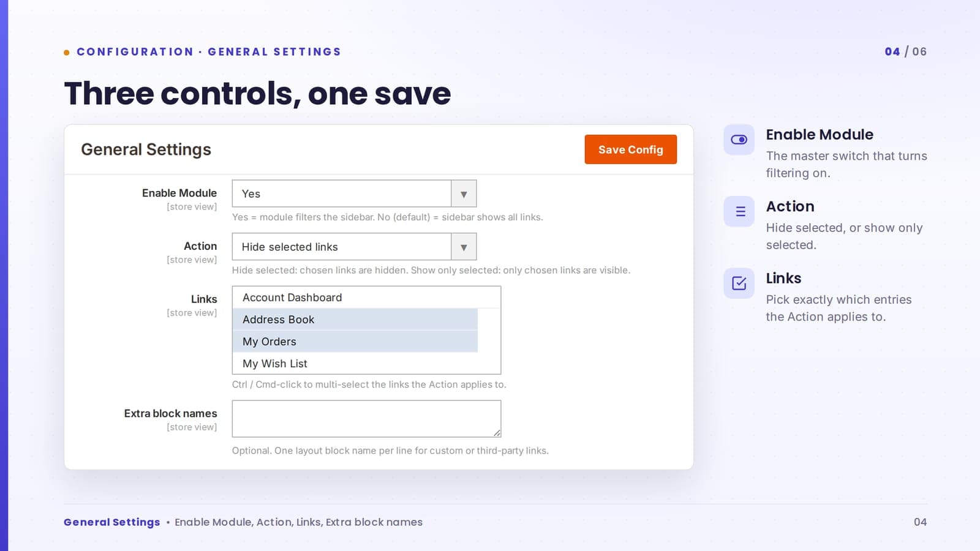This screenshot has height=551, width=980.
Task: Click the 04 / 06 page indicator
Action: point(905,51)
